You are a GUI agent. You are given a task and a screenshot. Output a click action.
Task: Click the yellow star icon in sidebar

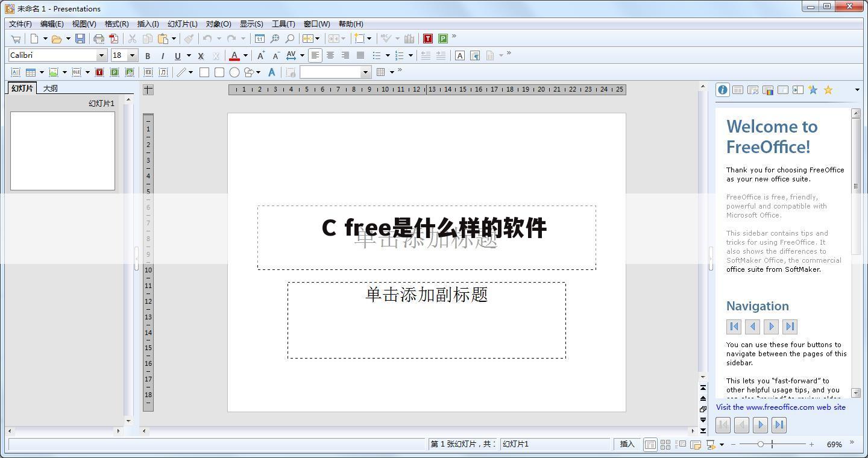pyautogui.click(x=828, y=90)
